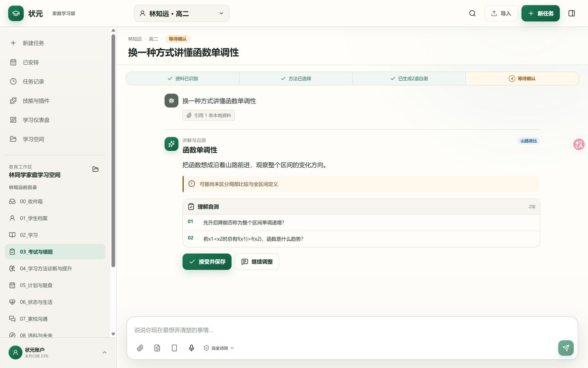Click the 导入 import button
Viewport: 588px width, 368px height.
click(501, 13)
